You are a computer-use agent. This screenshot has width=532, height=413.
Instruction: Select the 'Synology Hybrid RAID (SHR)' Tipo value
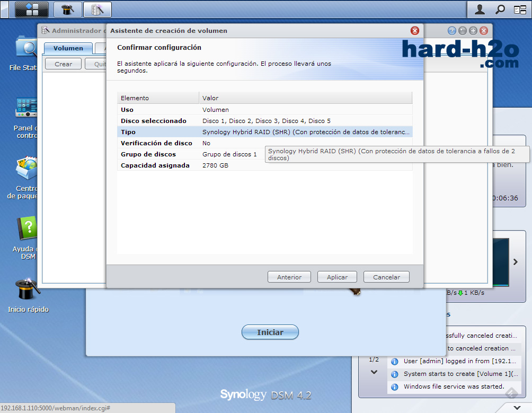(x=306, y=132)
